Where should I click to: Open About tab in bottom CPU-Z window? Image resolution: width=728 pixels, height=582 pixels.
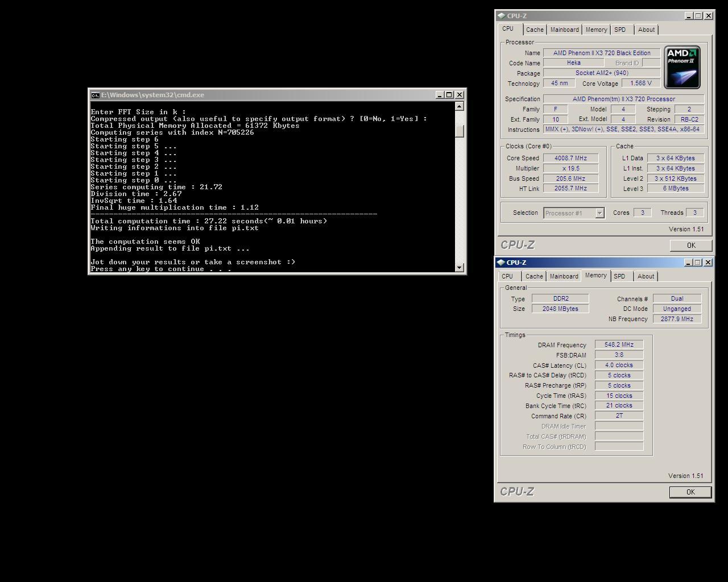(x=646, y=276)
